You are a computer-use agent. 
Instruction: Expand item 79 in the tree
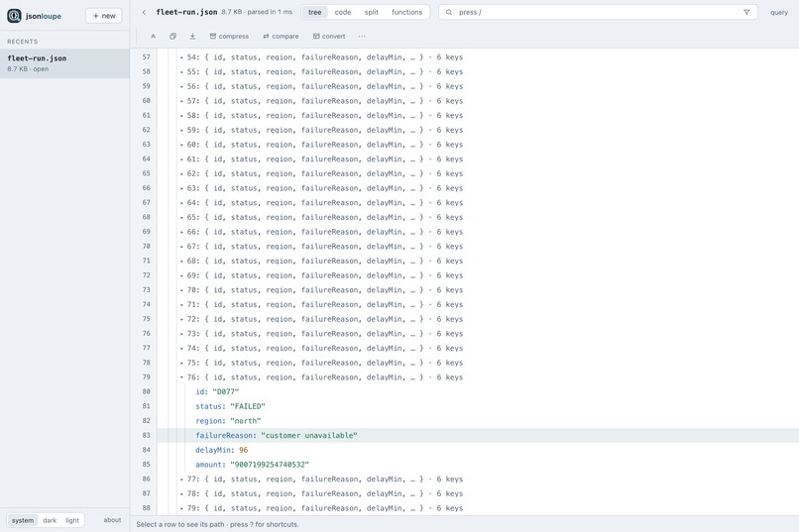click(x=181, y=508)
